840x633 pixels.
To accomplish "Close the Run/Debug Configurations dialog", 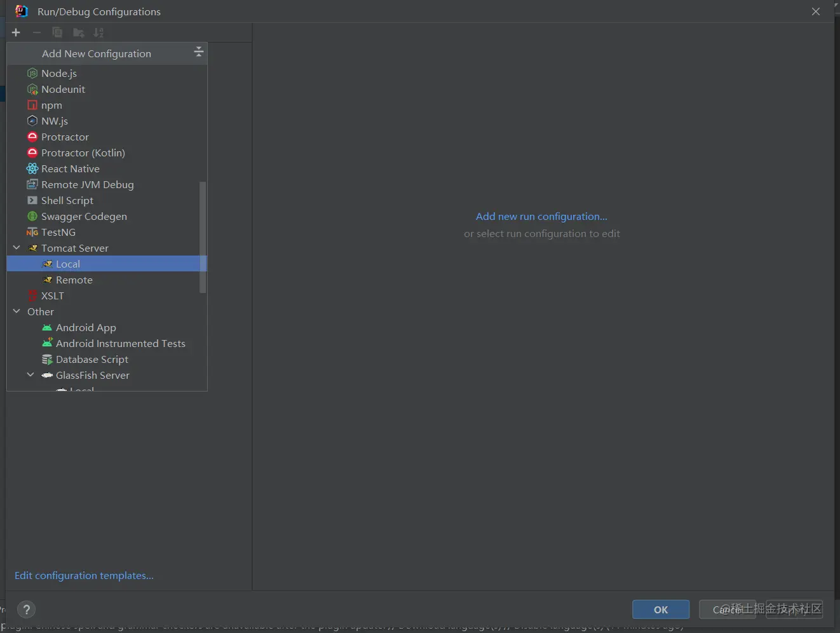I will (x=816, y=11).
